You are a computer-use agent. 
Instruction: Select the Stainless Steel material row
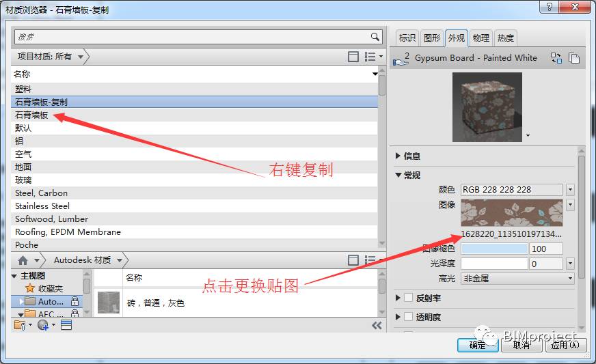click(x=195, y=206)
